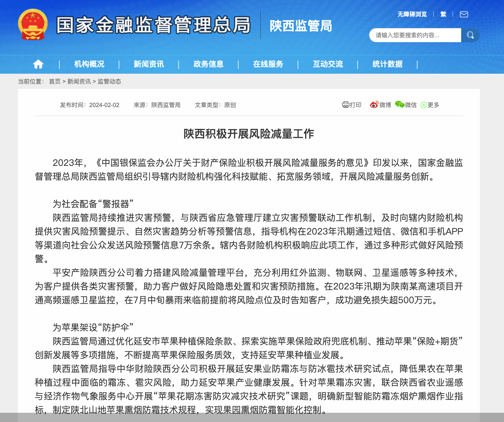Image resolution: width=504 pixels, height=422 pixels.
Task: Select the 政务信息 menu item
Action: pos(208,64)
